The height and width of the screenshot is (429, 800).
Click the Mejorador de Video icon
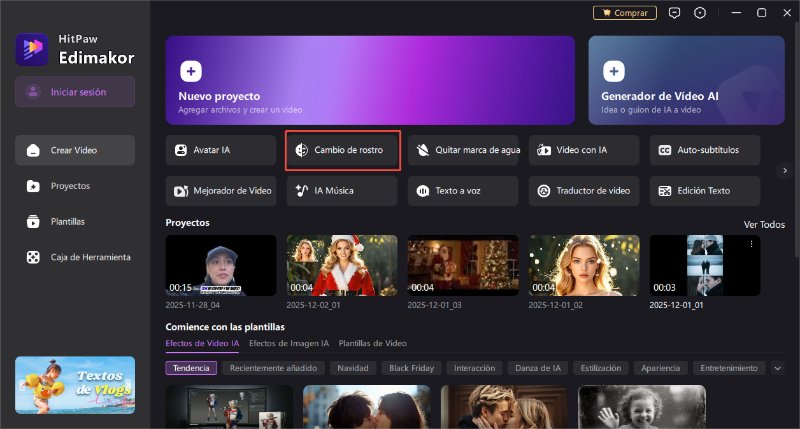181,191
